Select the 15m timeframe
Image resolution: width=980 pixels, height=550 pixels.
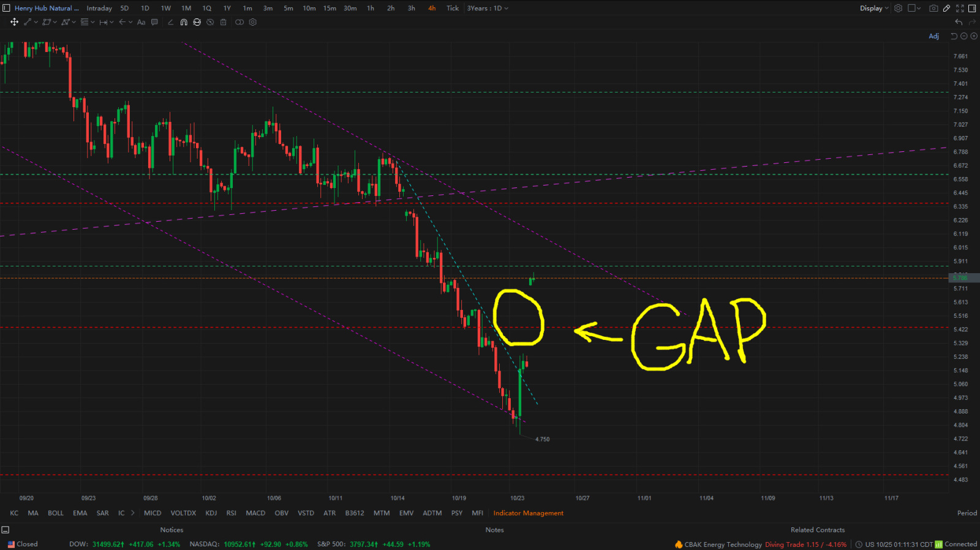[x=330, y=8]
